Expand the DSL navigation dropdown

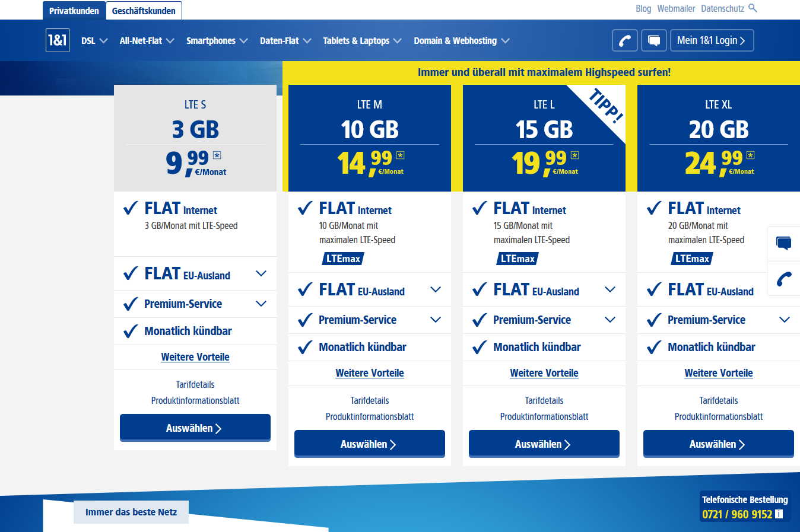[94, 40]
